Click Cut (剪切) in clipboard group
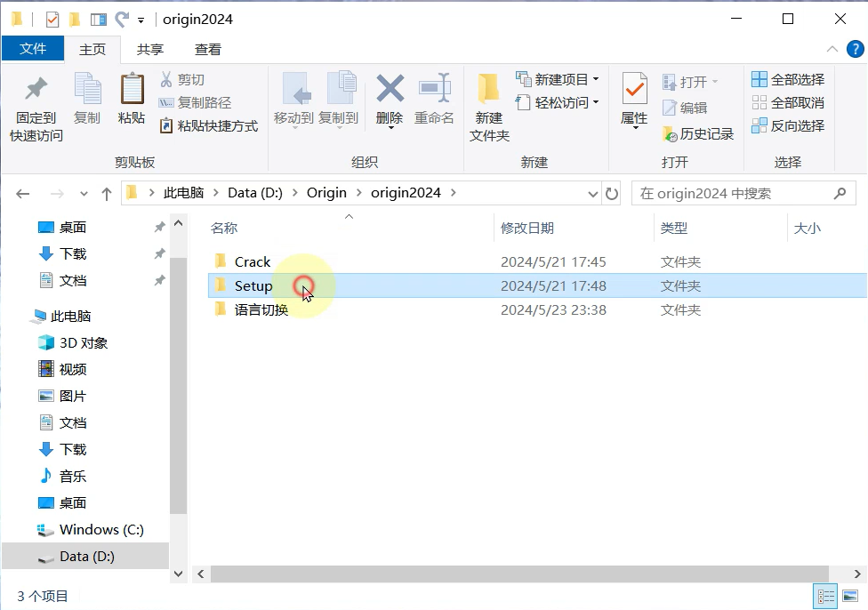Image resolution: width=868 pixels, height=610 pixels. [182, 80]
